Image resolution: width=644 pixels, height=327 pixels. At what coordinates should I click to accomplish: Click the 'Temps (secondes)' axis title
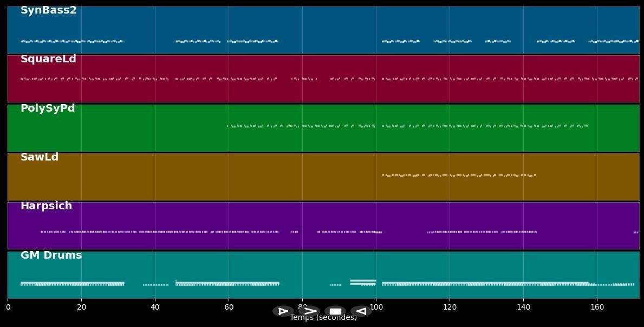[x=323, y=318]
